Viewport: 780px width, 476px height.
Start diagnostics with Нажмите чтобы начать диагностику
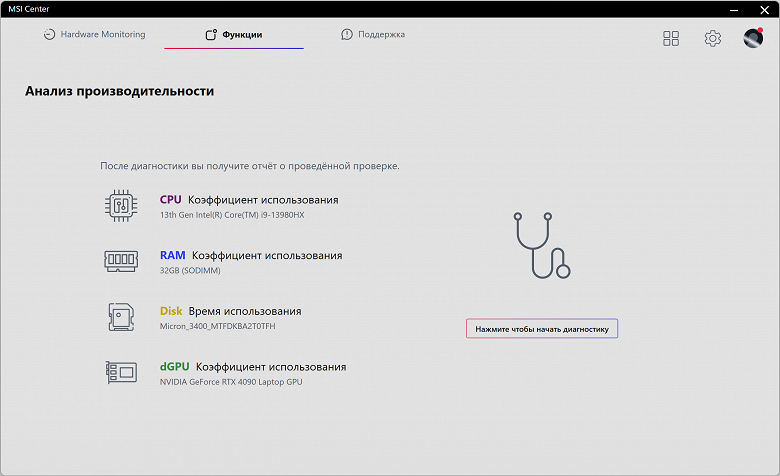542,329
